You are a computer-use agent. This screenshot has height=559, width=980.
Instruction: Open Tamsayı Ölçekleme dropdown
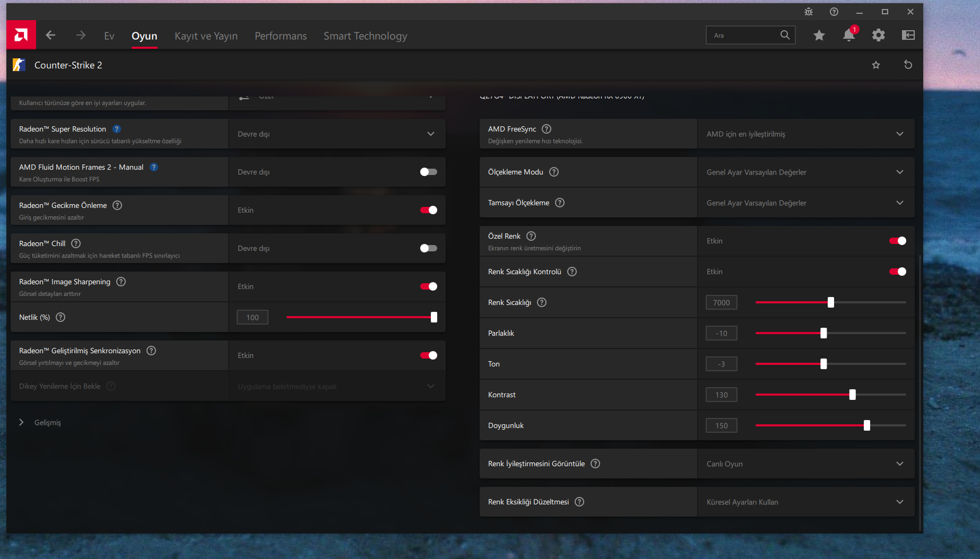point(806,203)
